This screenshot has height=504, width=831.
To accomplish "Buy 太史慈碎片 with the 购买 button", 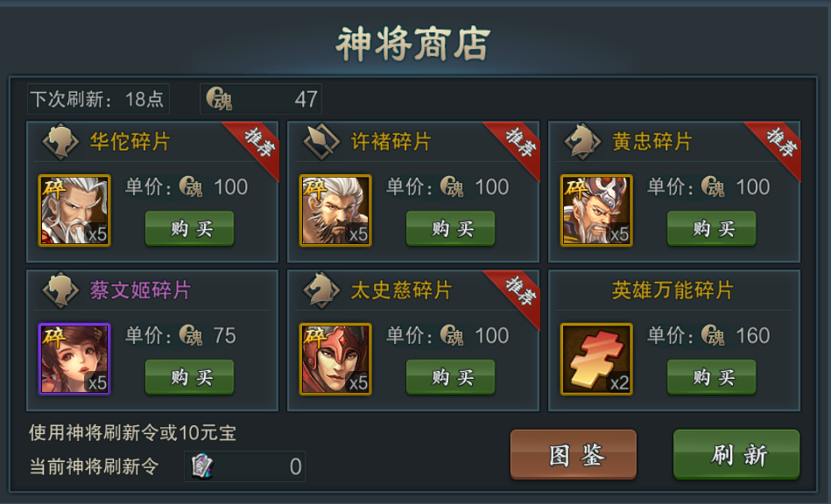I will [450, 377].
